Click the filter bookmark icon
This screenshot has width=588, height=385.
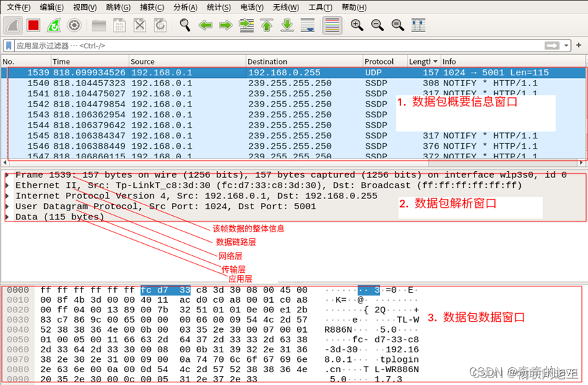pos(9,45)
